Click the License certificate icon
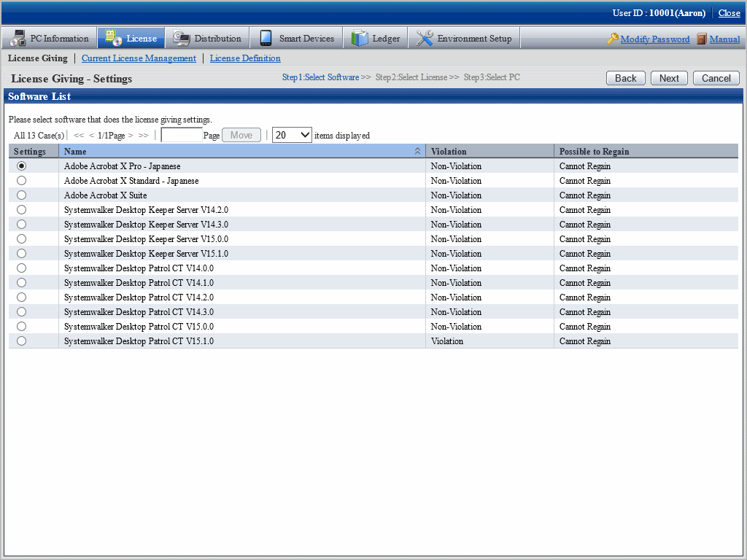This screenshot has height=560, width=747. pyautogui.click(x=113, y=38)
